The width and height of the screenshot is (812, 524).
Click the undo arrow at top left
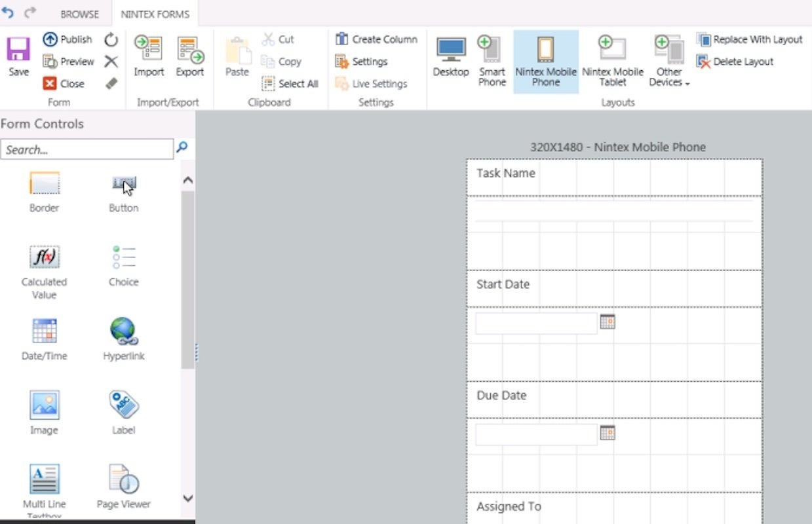(x=8, y=12)
